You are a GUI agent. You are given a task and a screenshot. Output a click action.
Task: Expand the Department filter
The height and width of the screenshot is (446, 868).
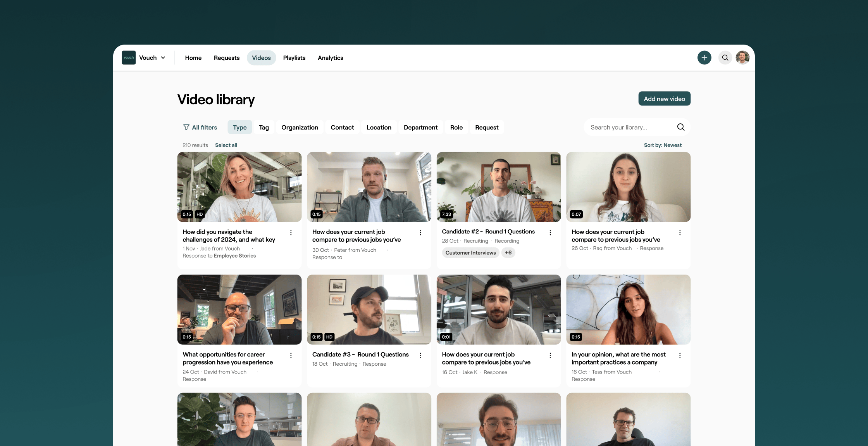tap(421, 127)
